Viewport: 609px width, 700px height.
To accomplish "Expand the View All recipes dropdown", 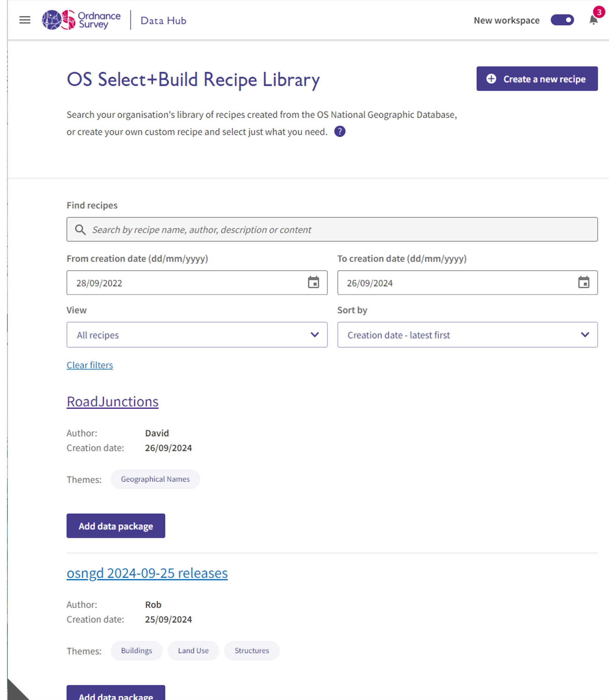I will point(197,335).
